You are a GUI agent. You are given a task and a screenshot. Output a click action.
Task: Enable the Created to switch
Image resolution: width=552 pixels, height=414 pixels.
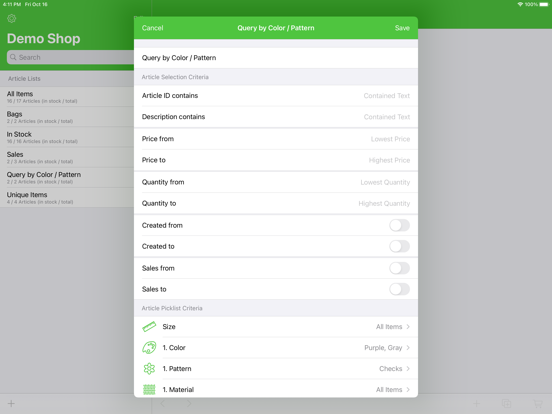coord(399,246)
